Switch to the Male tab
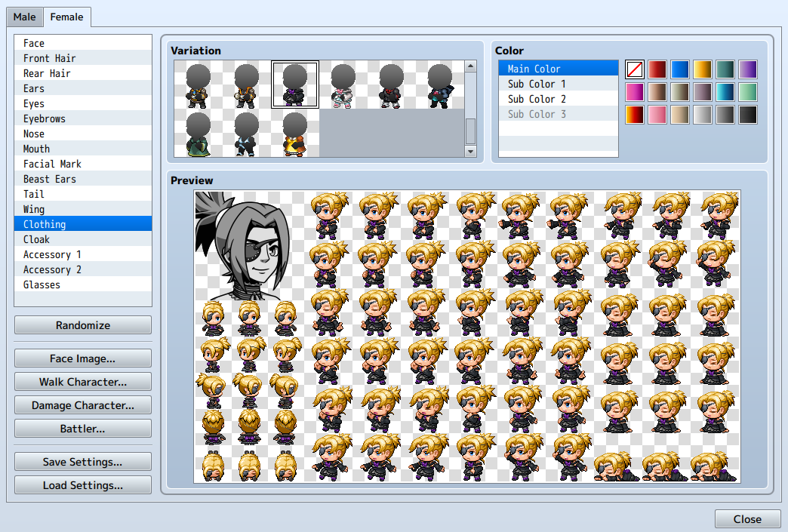The width and height of the screenshot is (788, 532). pos(25,17)
